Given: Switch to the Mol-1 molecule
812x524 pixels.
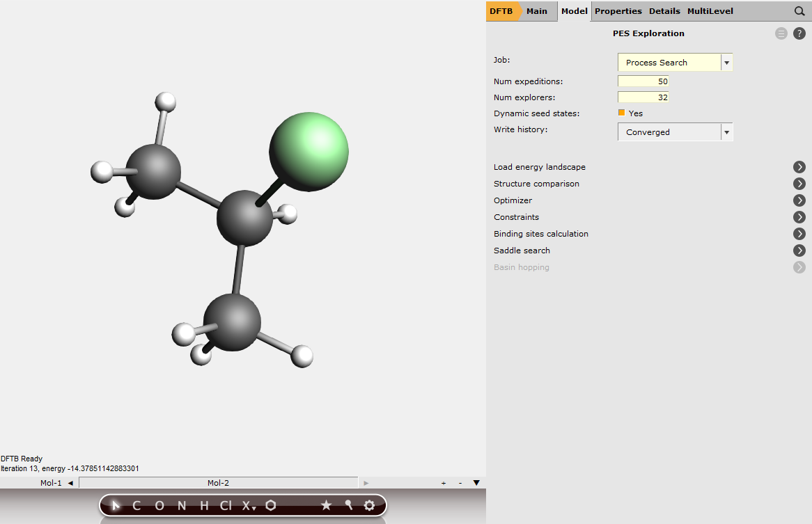Looking at the screenshot, I should 51,483.
